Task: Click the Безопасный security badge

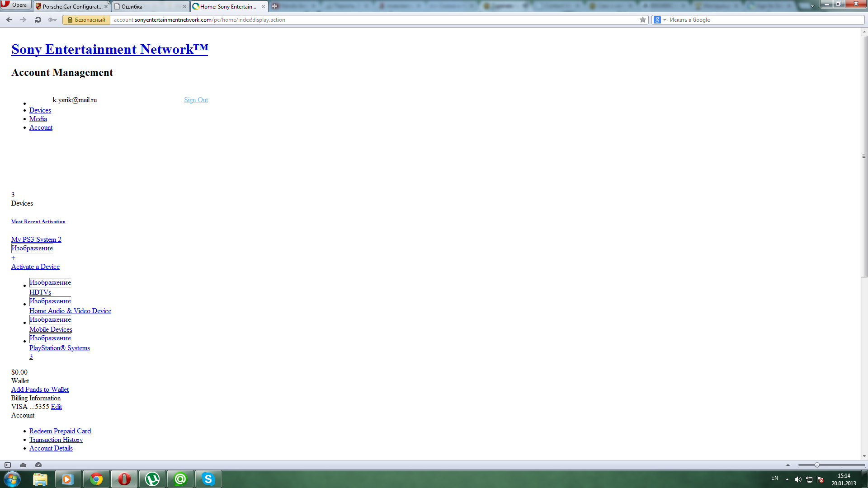Action: tap(86, 20)
